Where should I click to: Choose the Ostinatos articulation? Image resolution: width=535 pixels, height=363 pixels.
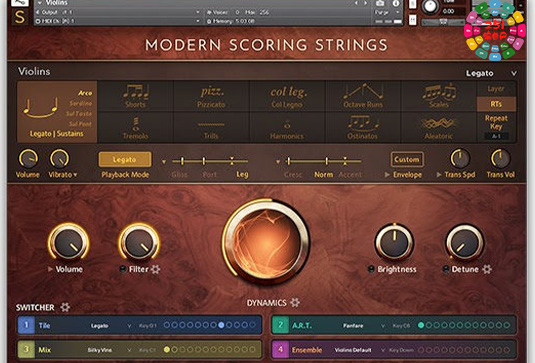click(363, 127)
